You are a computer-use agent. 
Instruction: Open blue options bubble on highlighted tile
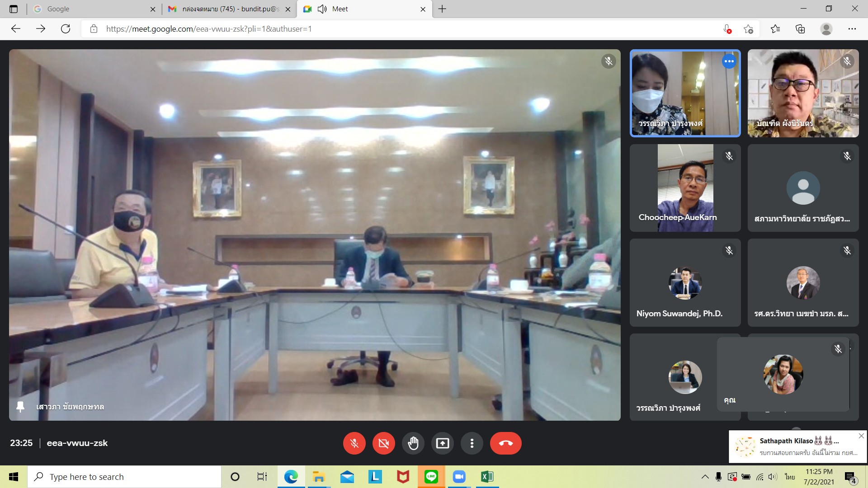729,61
